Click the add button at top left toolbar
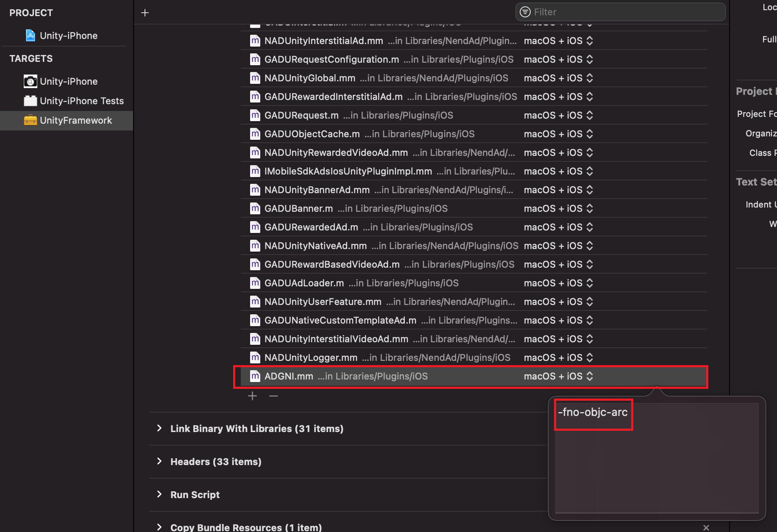777x532 pixels. 145,12
